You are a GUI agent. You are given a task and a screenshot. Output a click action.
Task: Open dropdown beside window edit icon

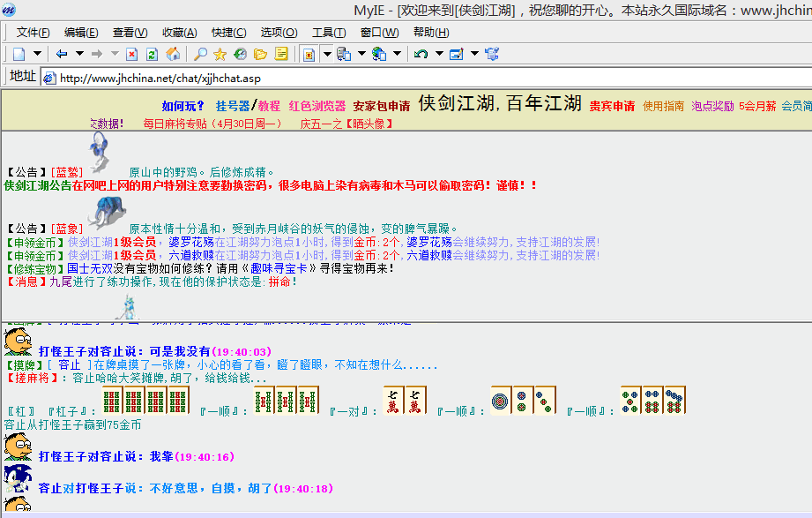click(475, 54)
